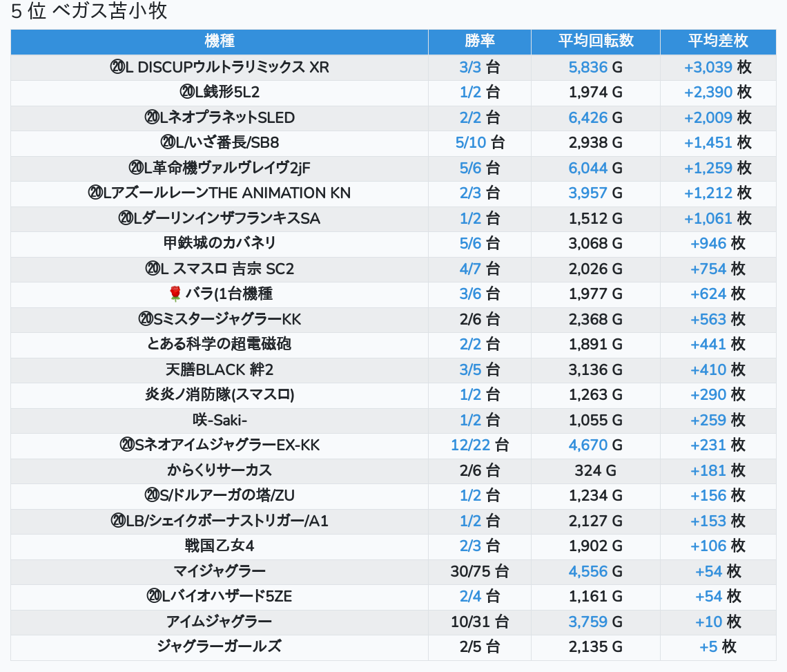Viewport: 787px width, 672px height.
Task: Select the とある科学の超電磁砲 machine name
Action: (220, 344)
